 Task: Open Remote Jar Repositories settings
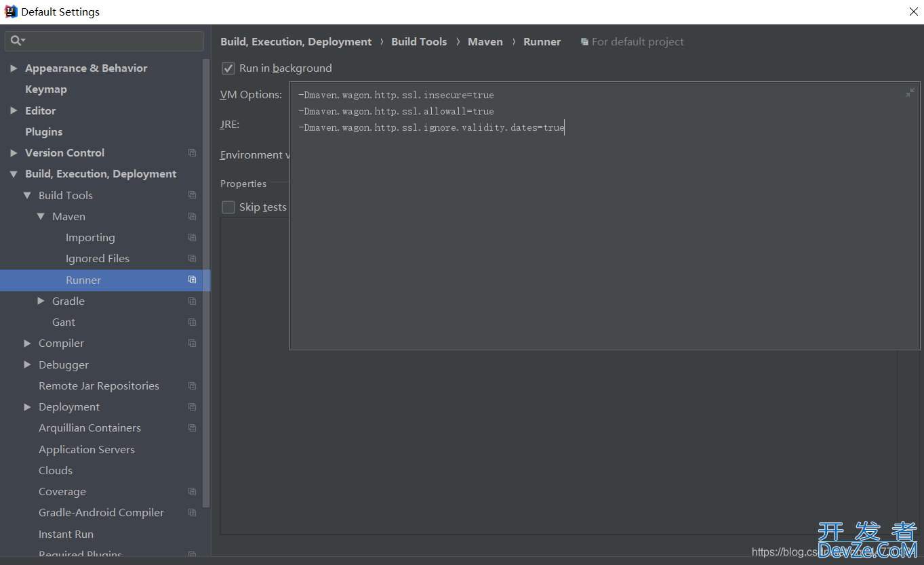(x=99, y=386)
